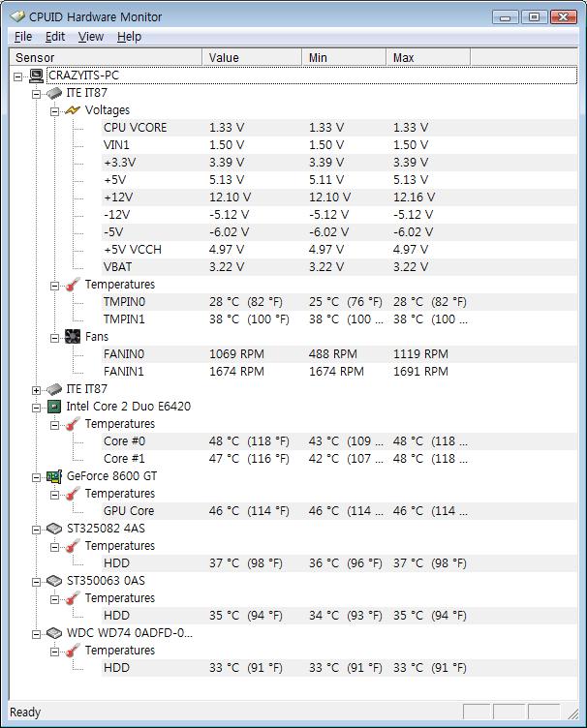Click the 1691 RPM max value
587x728 pixels.
coord(420,372)
